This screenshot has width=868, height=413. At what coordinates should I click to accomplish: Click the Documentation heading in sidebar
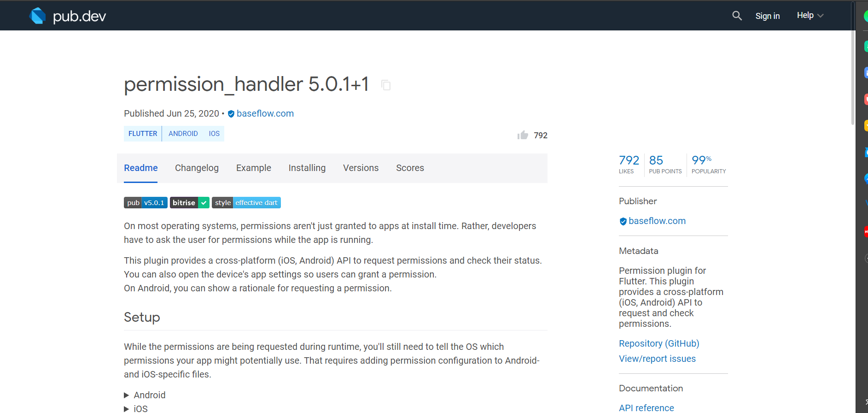click(x=651, y=388)
